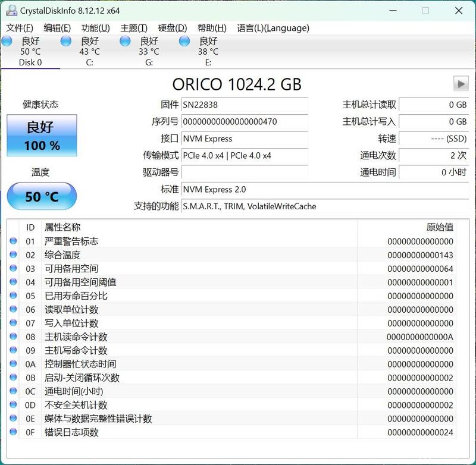Select the C: drive status orb
Screen dimensions: 476x465
[66, 41]
